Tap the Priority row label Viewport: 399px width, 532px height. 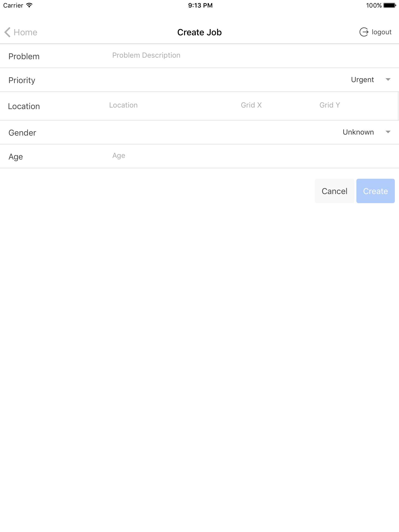click(x=22, y=80)
